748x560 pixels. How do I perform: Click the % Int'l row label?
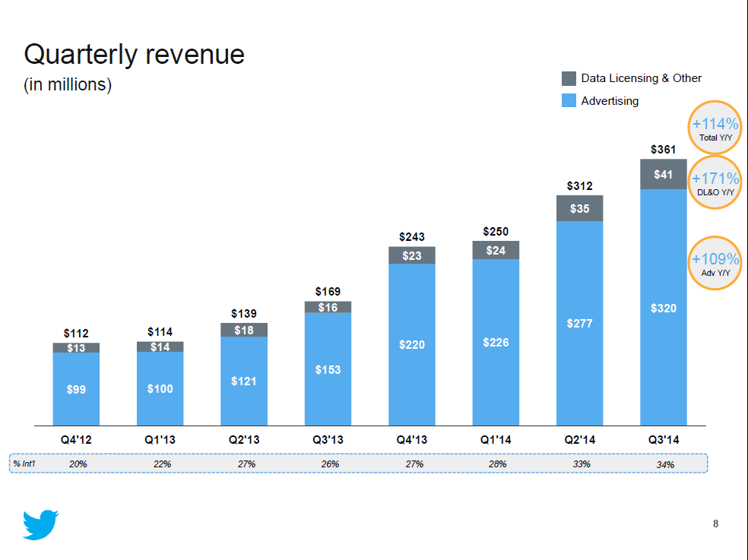(x=25, y=464)
